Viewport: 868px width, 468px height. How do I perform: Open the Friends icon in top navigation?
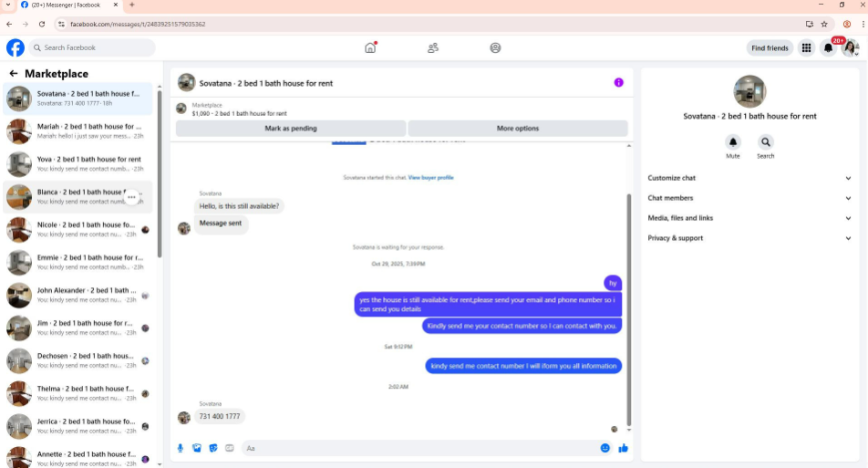[x=433, y=48]
